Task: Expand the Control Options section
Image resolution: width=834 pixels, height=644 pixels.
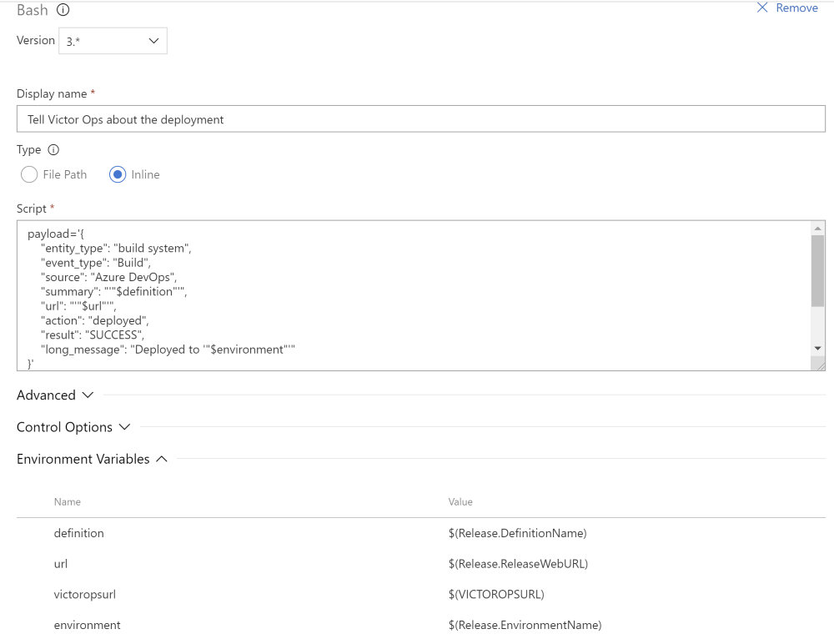Action: click(x=73, y=426)
